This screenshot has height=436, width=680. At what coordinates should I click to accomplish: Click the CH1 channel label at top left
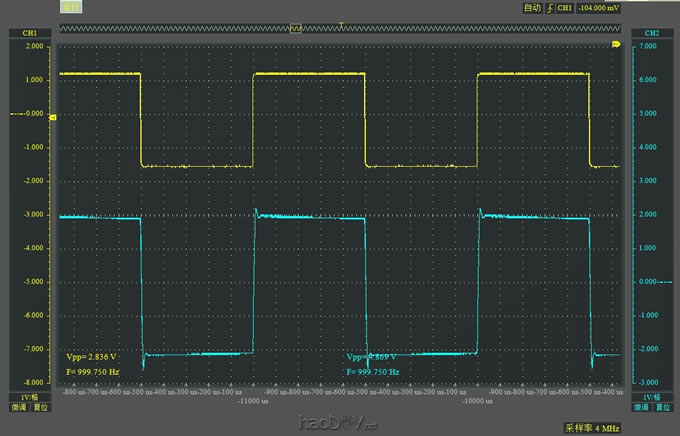[29, 33]
